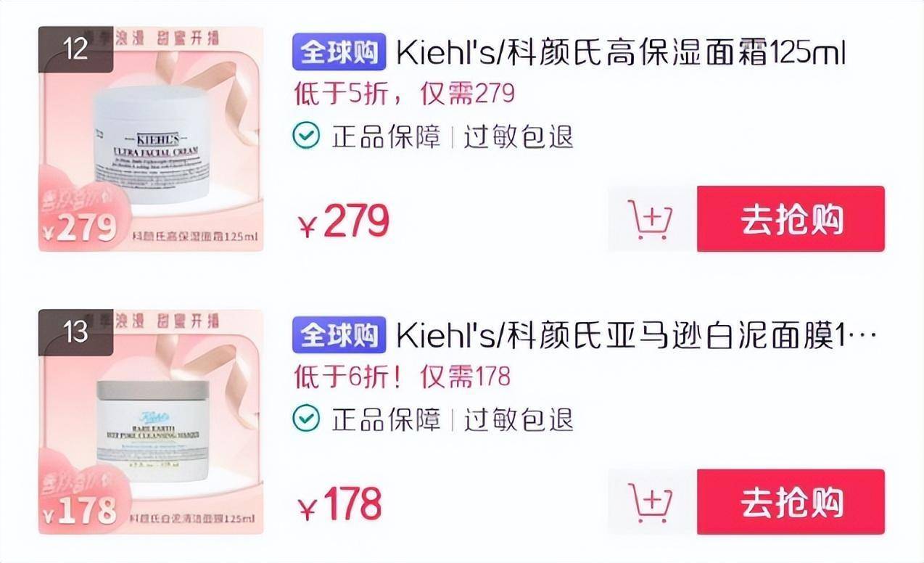924x563 pixels.
Task: Click the 低于5折,仅需279 promo text
Action: (404, 94)
